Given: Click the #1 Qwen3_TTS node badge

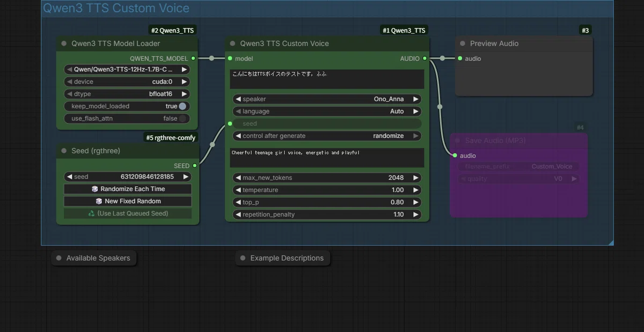Looking at the screenshot, I should click(404, 31).
